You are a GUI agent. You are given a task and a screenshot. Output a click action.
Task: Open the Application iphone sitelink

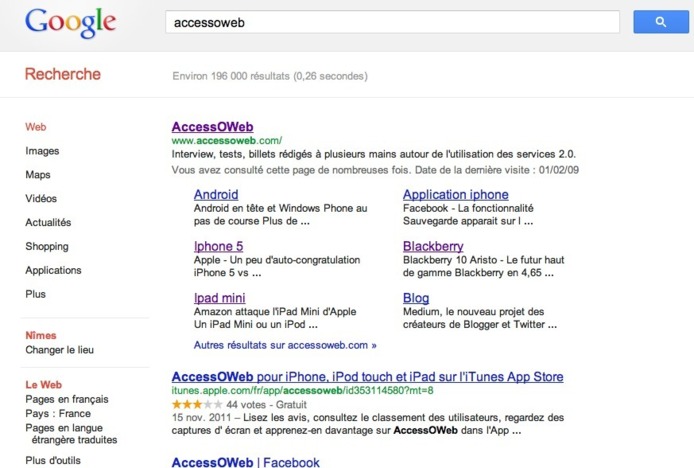[x=455, y=194]
